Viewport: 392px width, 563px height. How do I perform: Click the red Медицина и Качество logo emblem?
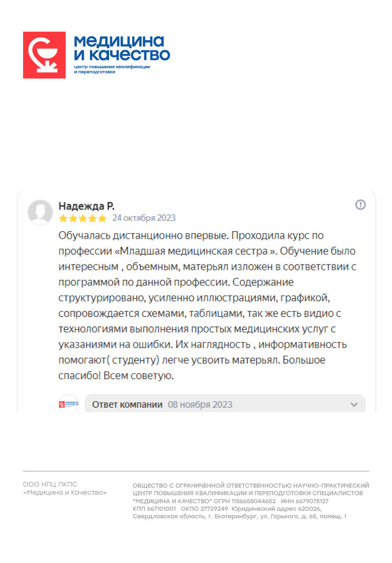point(44,55)
